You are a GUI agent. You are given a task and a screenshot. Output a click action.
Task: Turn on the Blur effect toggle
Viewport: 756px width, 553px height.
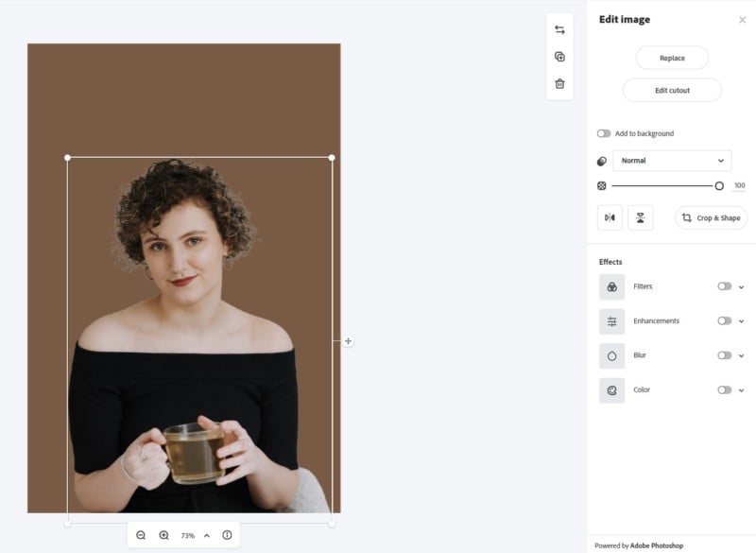[x=724, y=355]
